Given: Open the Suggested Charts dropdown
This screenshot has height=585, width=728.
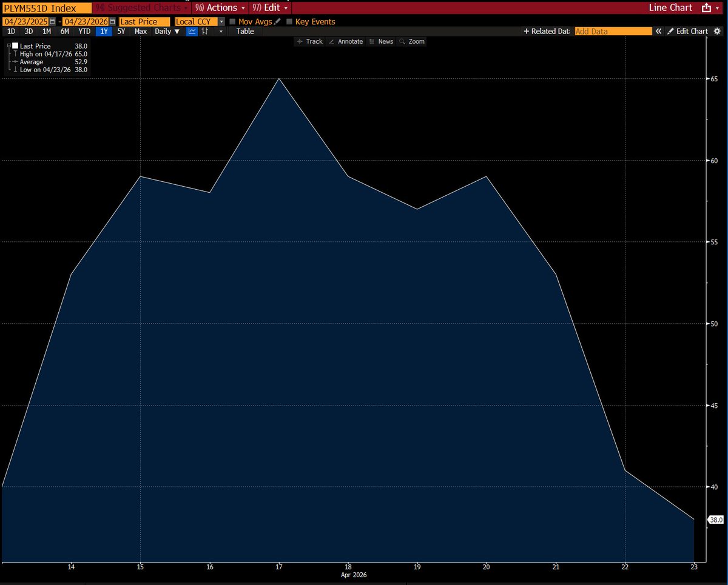Looking at the screenshot, I should [142, 8].
